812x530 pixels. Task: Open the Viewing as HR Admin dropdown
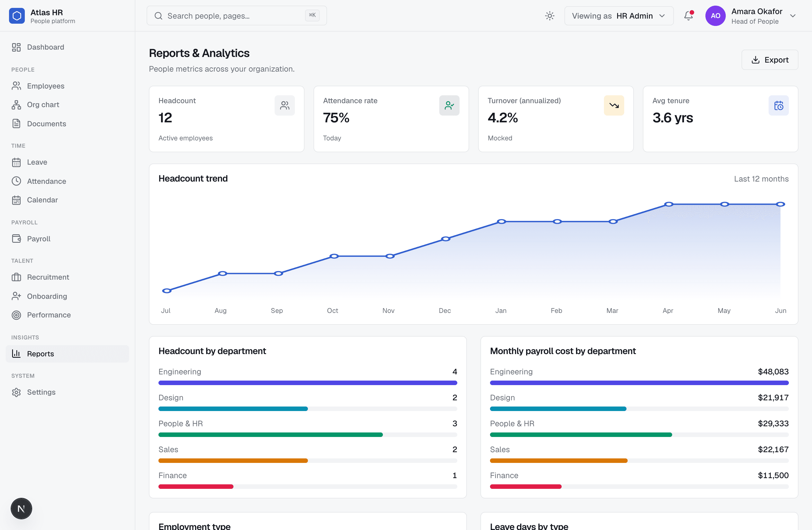[619, 16]
